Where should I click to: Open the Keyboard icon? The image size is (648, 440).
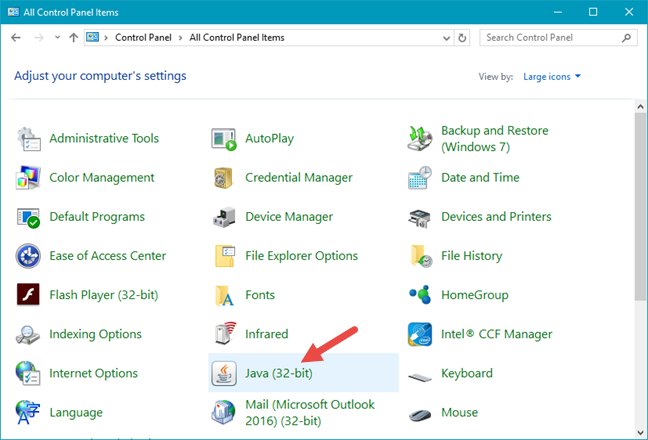pos(420,376)
